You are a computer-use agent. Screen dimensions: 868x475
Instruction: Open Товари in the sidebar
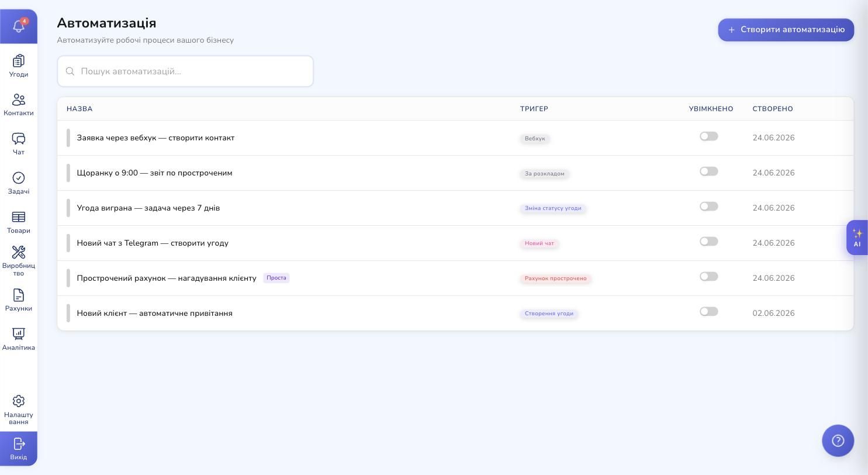tap(19, 222)
